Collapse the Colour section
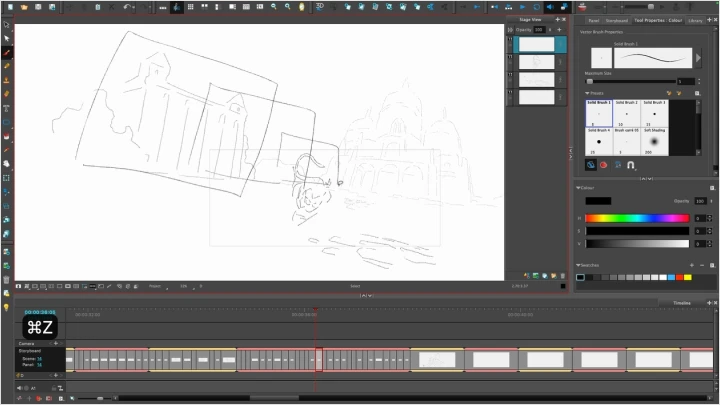Viewport: 720px width, 405px height. click(577, 187)
